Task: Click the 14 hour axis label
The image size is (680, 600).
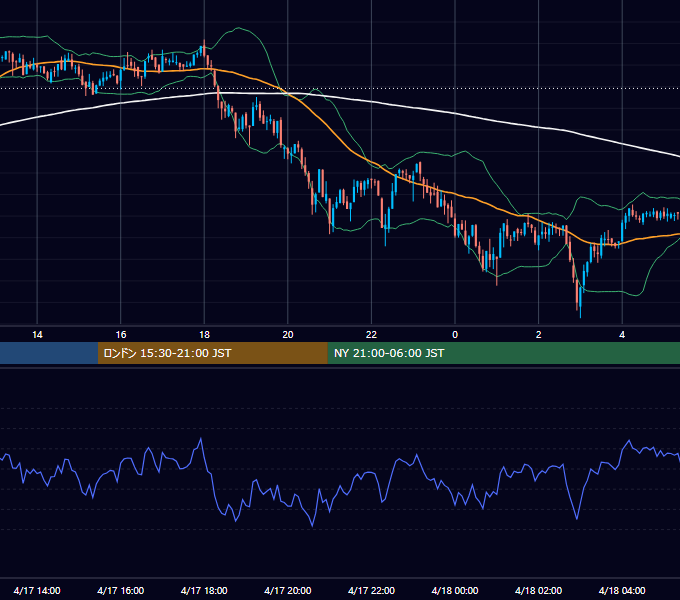Action: tap(37, 335)
